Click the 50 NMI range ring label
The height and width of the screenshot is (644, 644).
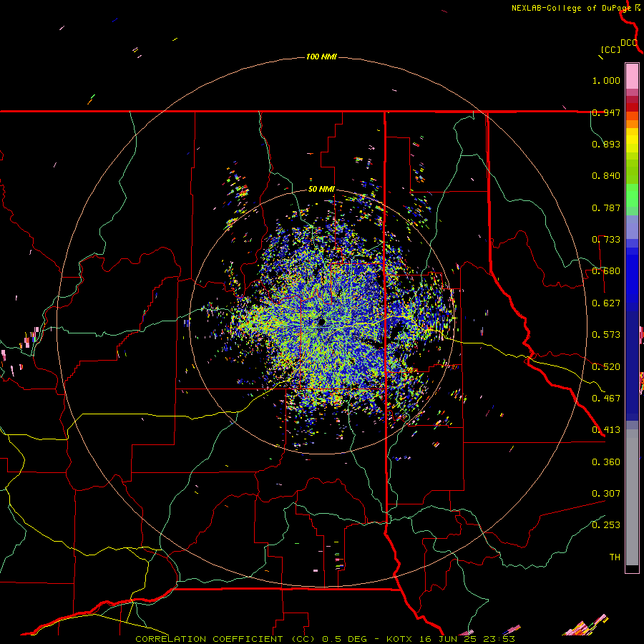[321, 189]
